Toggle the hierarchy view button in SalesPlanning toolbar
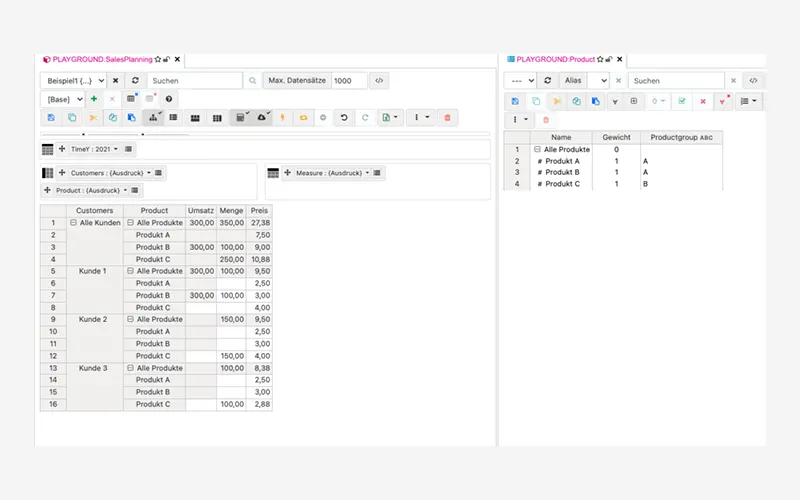Image resolution: width=800 pixels, height=500 pixels. [x=155, y=118]
